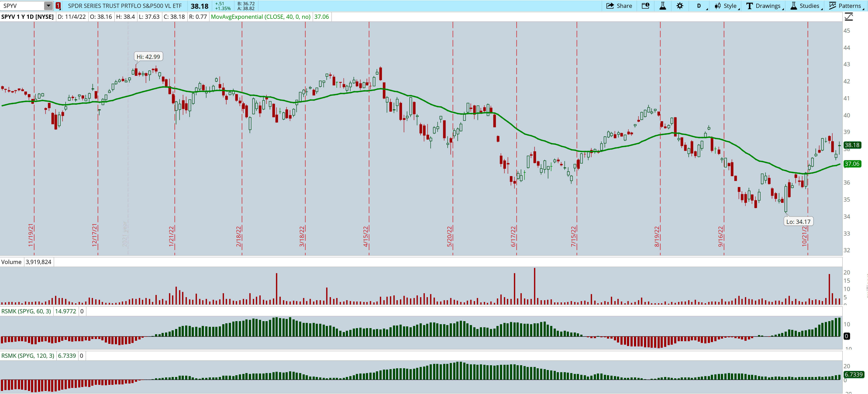This screenshot has width=868, height=394.
Task: Click the +1.35% change value
Action: click(223, 9)
